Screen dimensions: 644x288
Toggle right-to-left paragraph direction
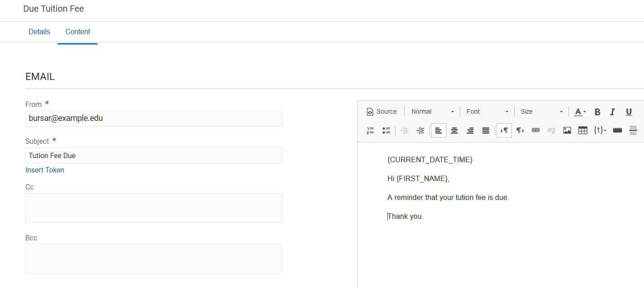click(x=520, y=130)
